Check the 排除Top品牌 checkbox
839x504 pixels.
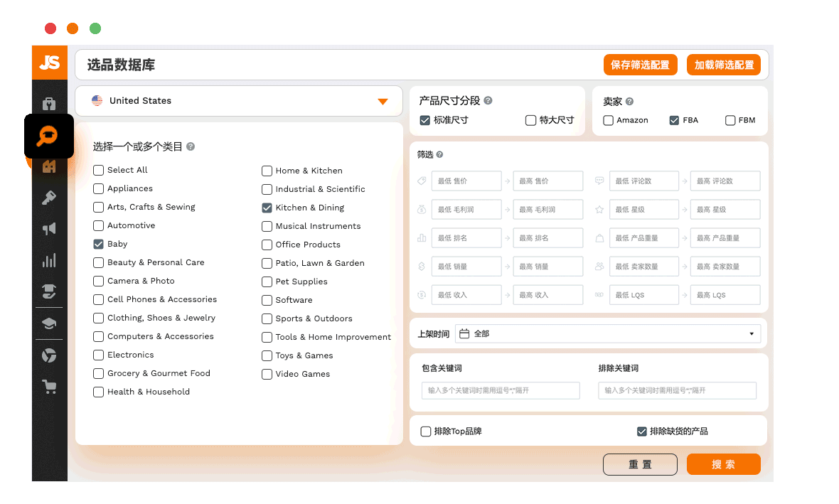426,431
